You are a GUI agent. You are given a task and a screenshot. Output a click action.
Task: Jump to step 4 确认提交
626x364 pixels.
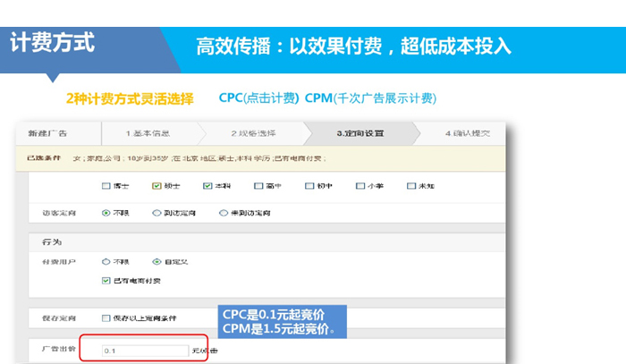pyautogui.click(x=467, y=133)
